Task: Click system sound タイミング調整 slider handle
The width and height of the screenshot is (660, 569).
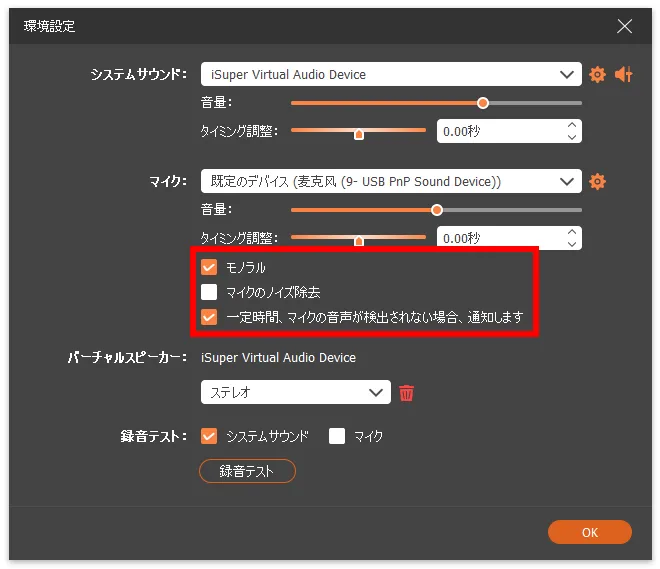Action: pos(359,132)
